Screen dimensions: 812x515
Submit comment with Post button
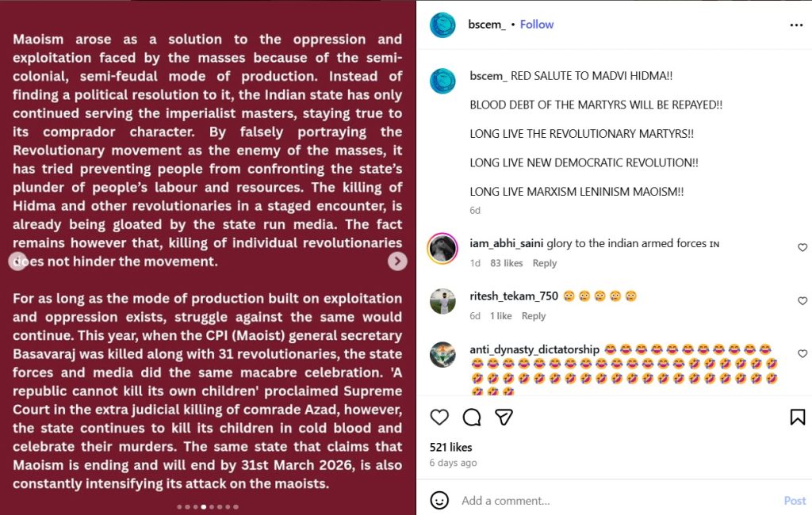click(795, 501)
